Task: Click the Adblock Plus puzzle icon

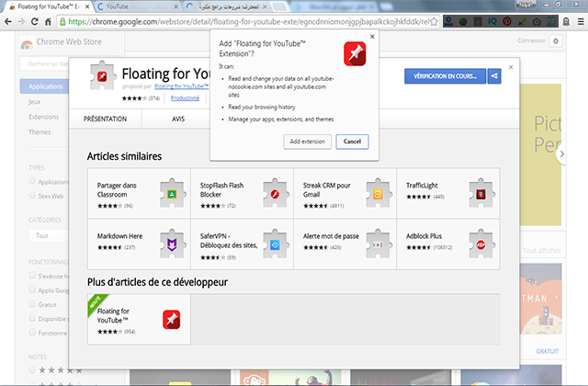Action: point(481,244)
